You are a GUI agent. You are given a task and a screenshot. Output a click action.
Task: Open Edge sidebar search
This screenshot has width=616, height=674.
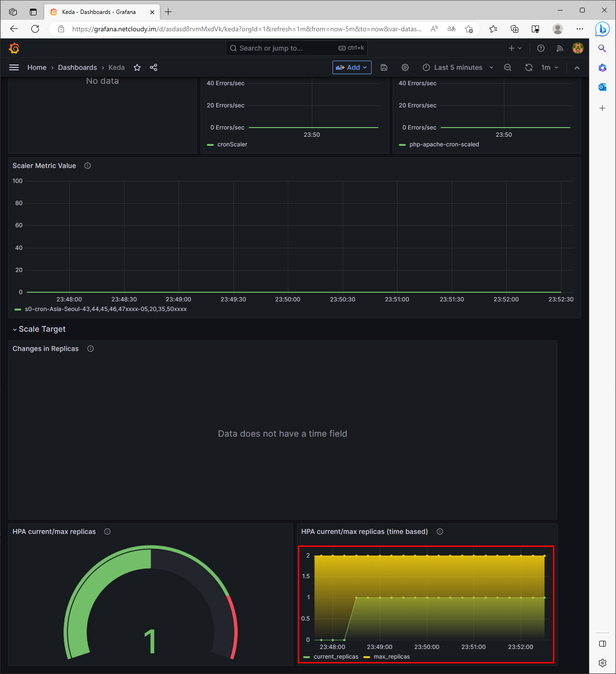click(x=603, y=48)
